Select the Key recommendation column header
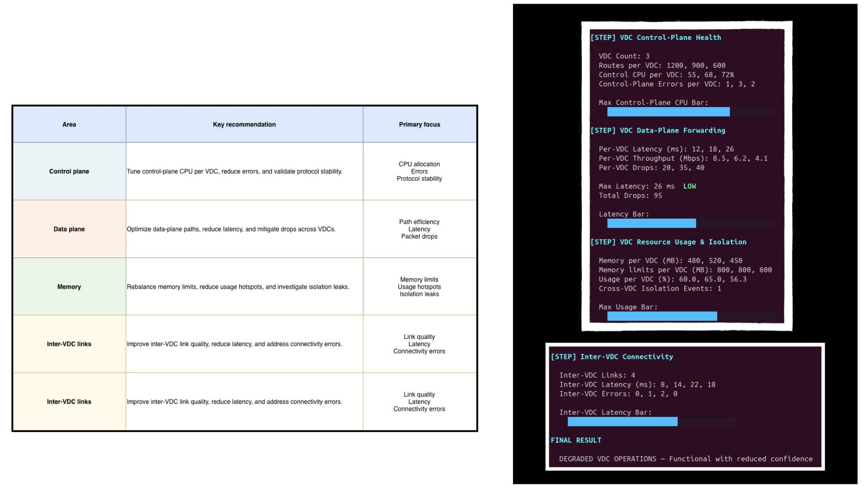This screenshot has width=868, height=488. coord(244,124)
